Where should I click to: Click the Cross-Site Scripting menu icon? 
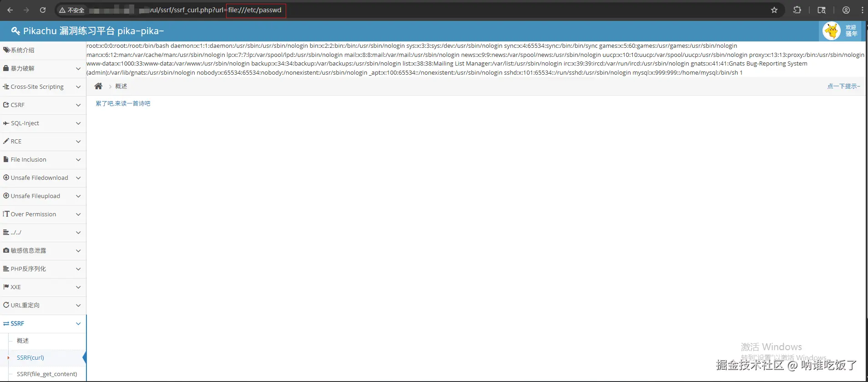tap(6, 87)
